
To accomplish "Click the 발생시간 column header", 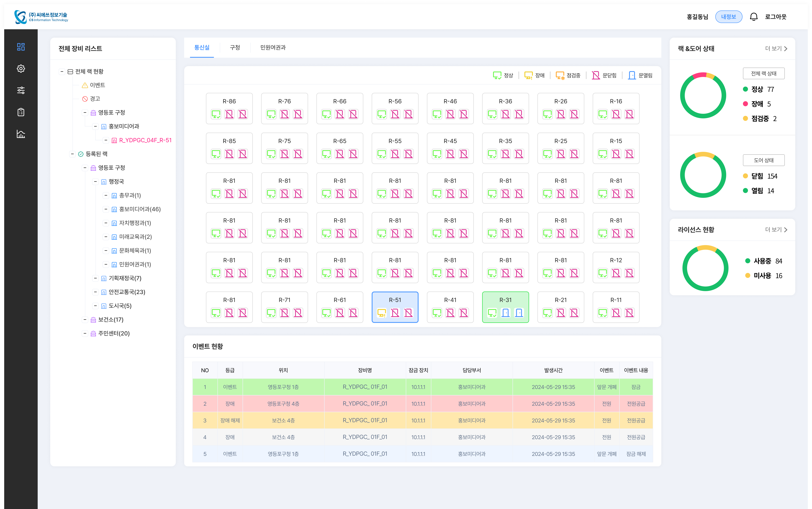I will tap(553, 370).
